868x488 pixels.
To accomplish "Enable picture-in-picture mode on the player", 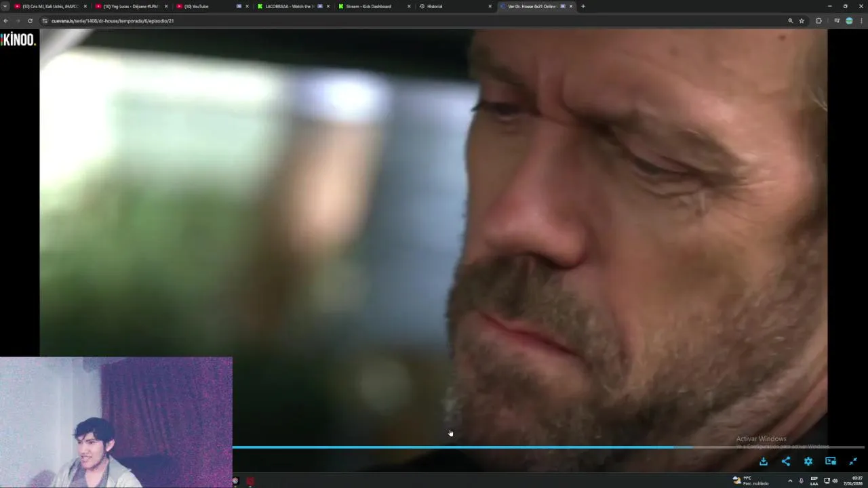I will coord(831,462).
